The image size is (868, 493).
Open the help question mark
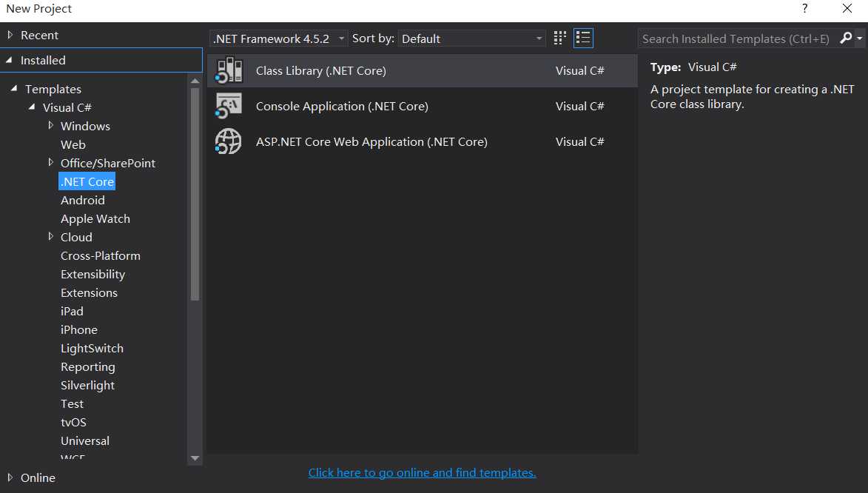click(805, 8)
